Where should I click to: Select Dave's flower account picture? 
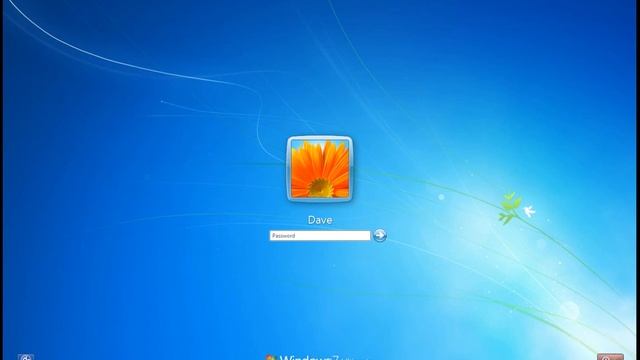[320, 169]
